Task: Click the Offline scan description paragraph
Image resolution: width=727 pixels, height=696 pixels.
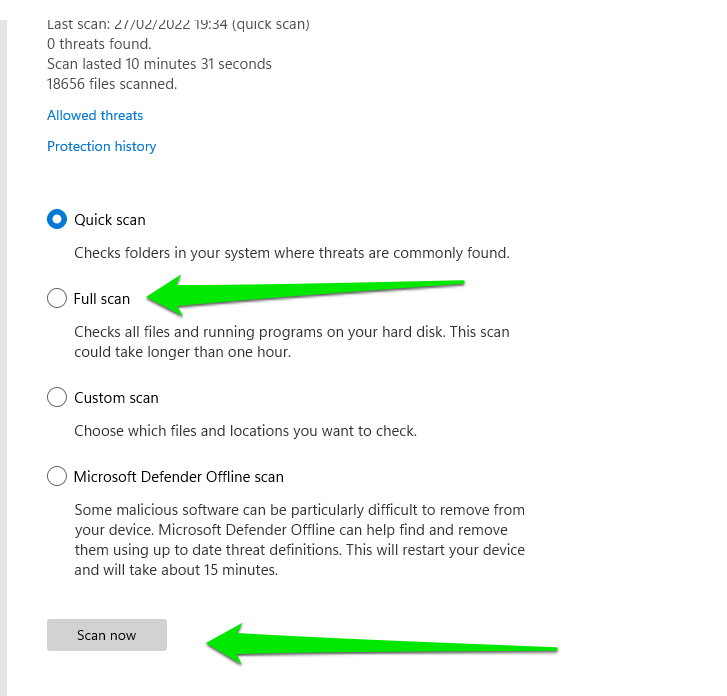Action: click(x=299, y=540)
